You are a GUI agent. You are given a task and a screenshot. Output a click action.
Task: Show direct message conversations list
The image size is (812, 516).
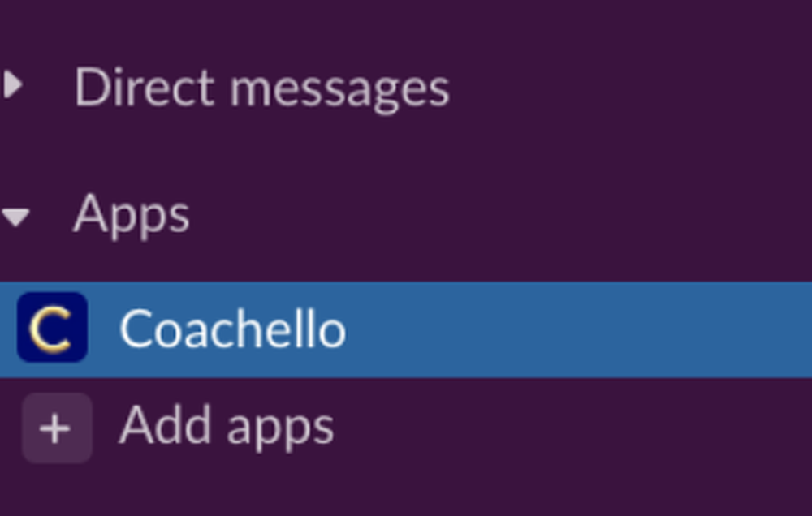point(261,88)
